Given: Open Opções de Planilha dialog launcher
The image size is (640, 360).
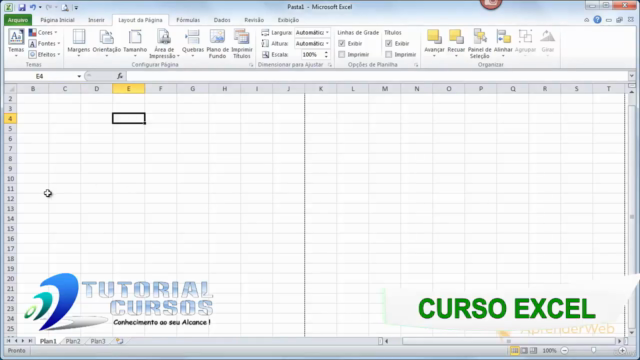Looking at the screenshot, I should (x=416, y=65).
